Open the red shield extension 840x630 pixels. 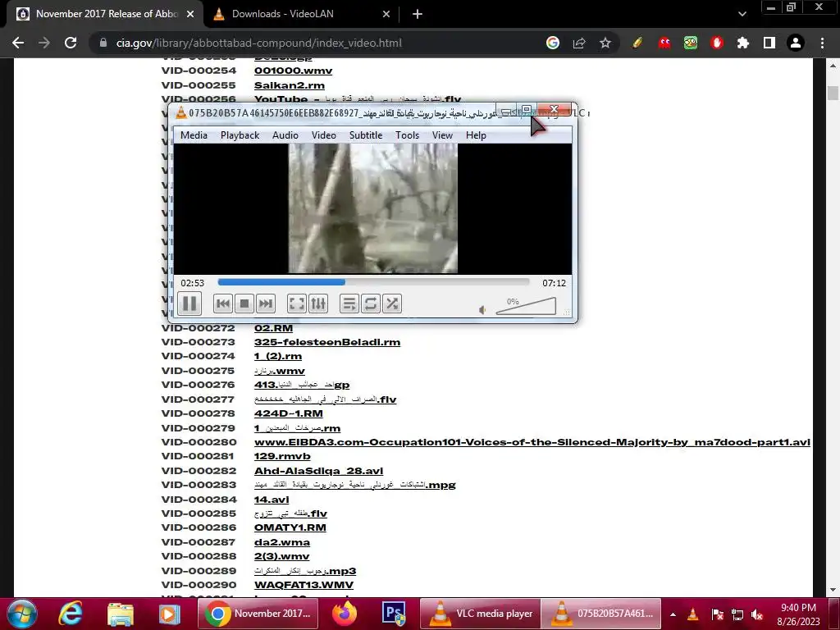click(717, 43)
